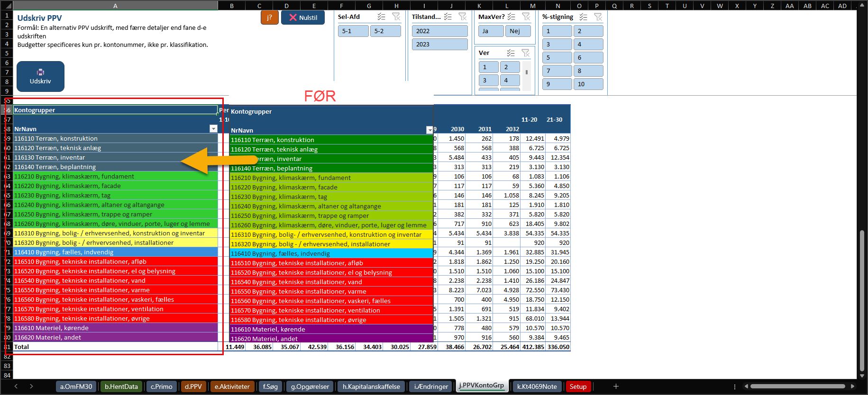Click the Udskriv print button
The image size is (868, 395).
pos(40,76)
